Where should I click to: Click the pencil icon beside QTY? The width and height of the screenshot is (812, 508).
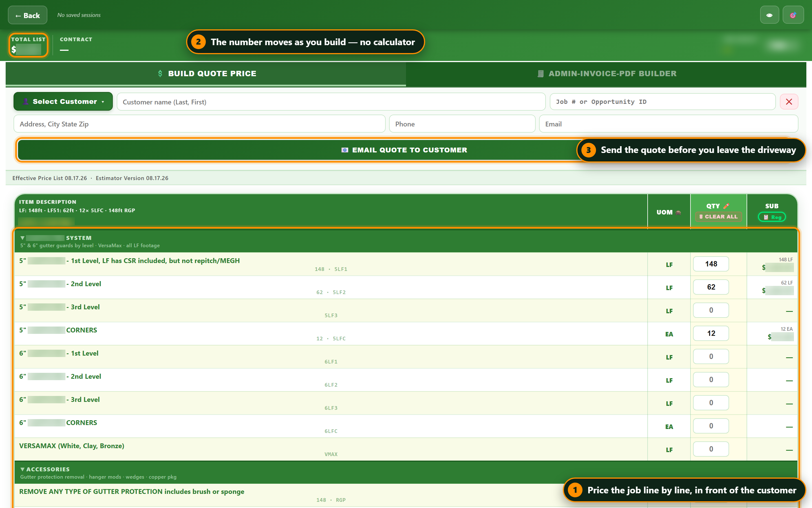(726, 206)
